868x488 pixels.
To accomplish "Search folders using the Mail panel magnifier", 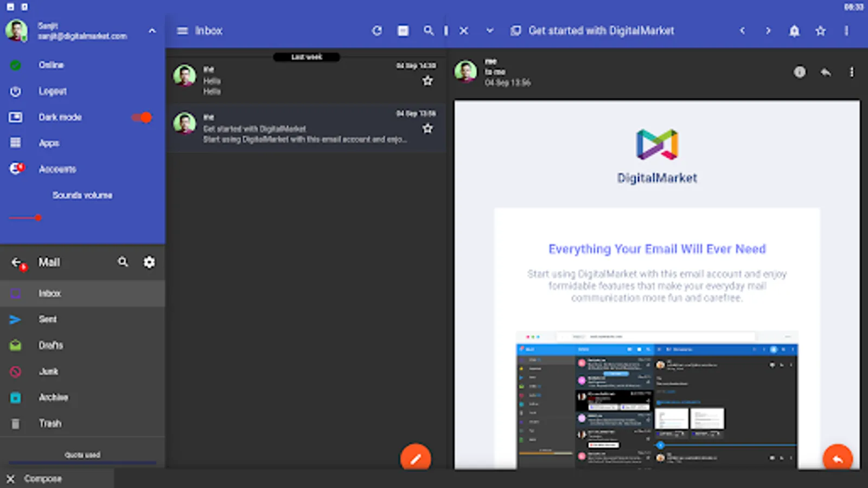I will (123, 262).
